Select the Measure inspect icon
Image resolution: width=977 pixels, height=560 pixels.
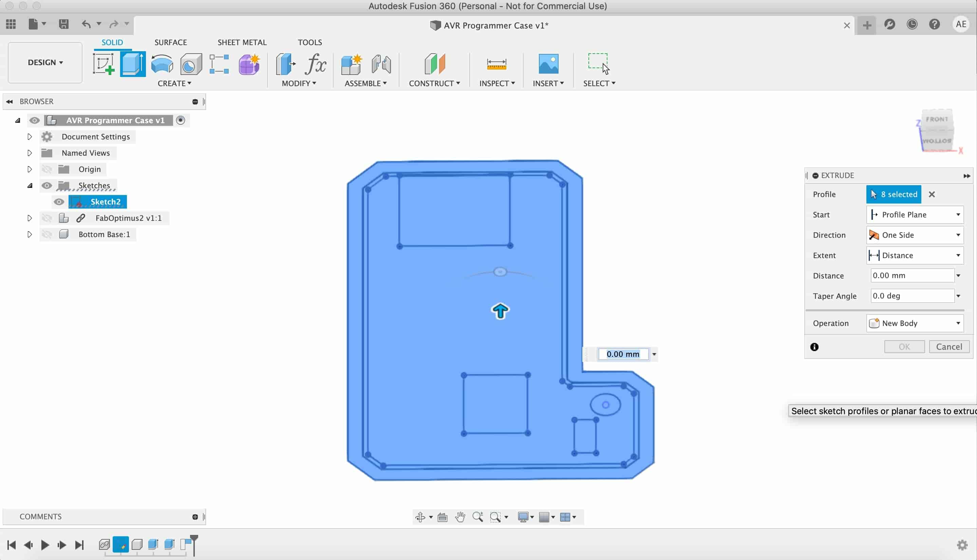coord(496,64)
